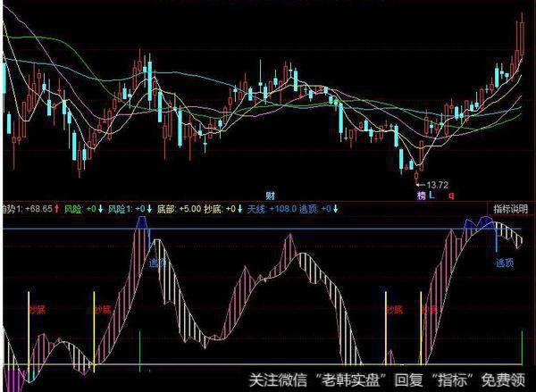This screenshot has width=536, height=392.
Task: Click the down arrow beside 抄底 value
Action: [x=239, y=208]
